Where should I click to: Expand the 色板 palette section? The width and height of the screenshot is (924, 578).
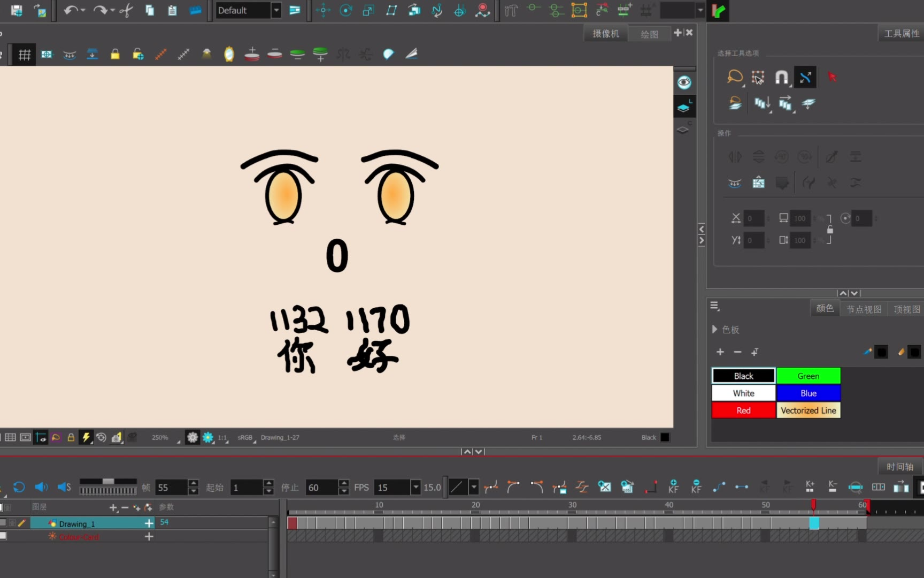[715, 329]
